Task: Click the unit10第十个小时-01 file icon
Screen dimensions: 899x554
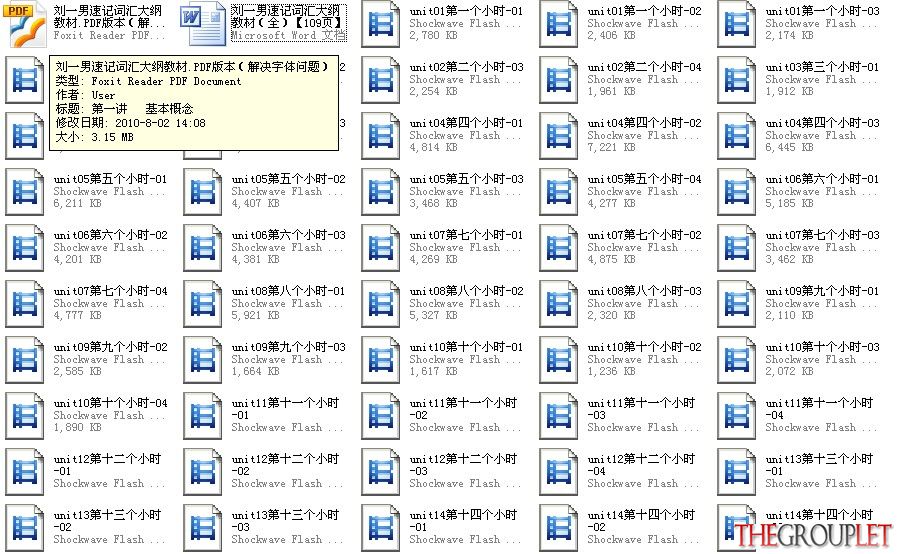Action: [381, 360]
